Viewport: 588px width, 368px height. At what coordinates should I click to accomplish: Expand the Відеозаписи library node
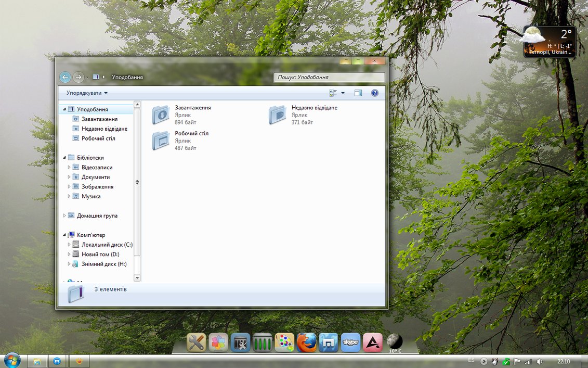pyautogui.click(x=69, y=168)
